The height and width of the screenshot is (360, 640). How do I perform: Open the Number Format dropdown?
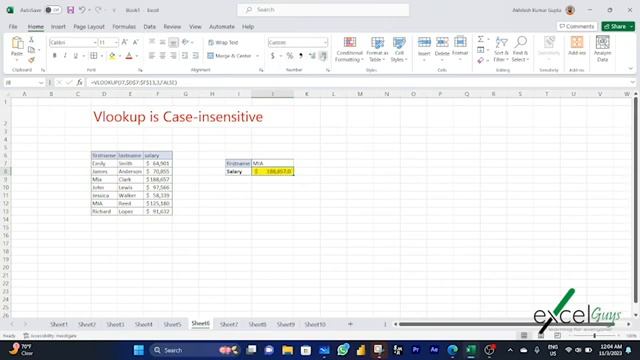pyautogui.click(x=325, y=42)
